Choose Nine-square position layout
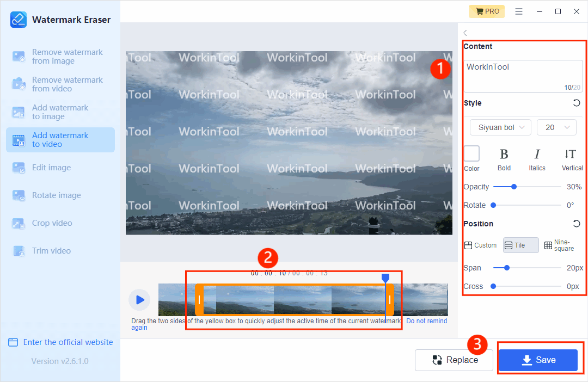The image size is (588, 382). click(560, 245)
